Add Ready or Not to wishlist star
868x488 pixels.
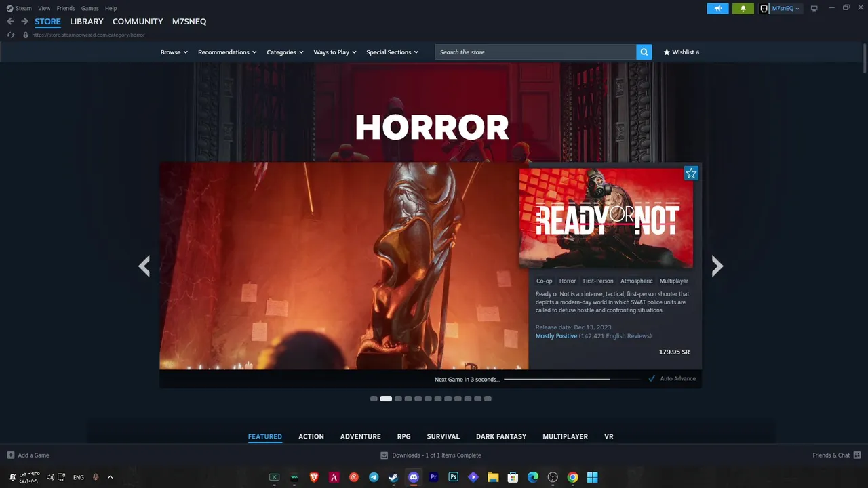[x=691, y=174]
